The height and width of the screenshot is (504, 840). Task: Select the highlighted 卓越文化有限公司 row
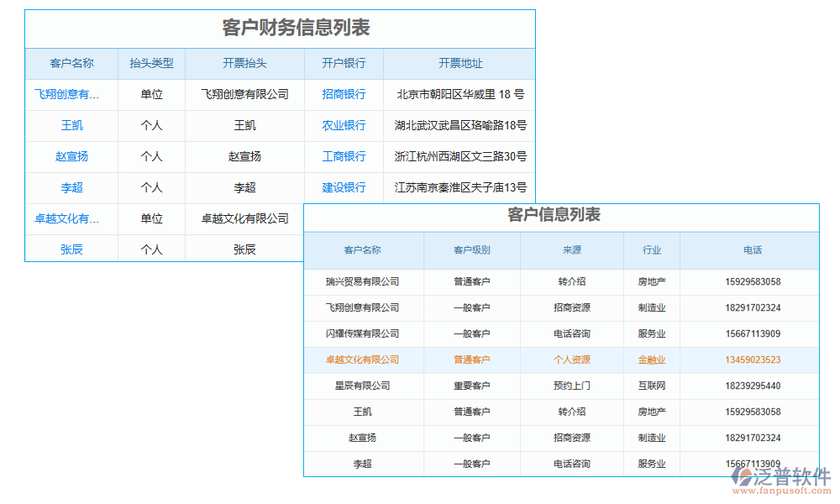[363, 360]
